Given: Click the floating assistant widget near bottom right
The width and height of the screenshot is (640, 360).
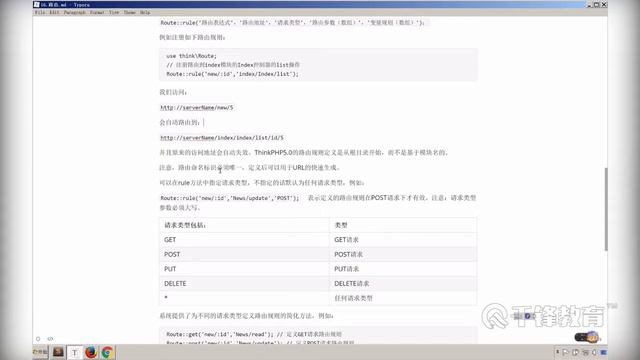Looking at the screenshot, I should (x=587, y=338).
